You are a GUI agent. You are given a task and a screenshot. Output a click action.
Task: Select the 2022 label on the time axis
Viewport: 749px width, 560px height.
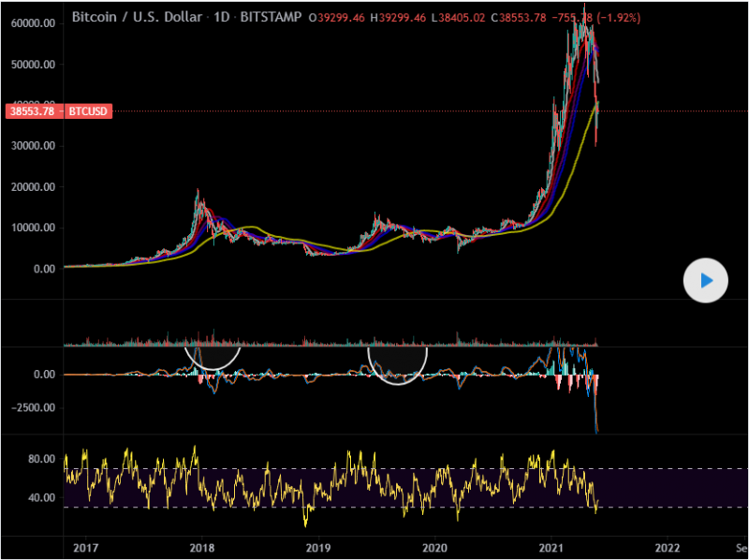point(668,547)
